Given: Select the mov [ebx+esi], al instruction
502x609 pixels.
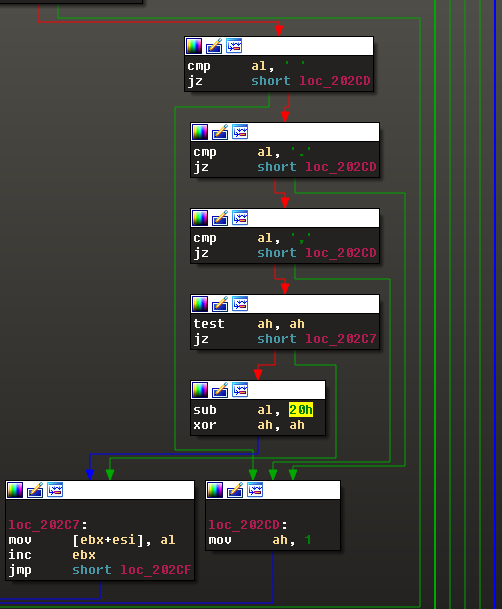Looking at the screenshot, I should 92,540.
